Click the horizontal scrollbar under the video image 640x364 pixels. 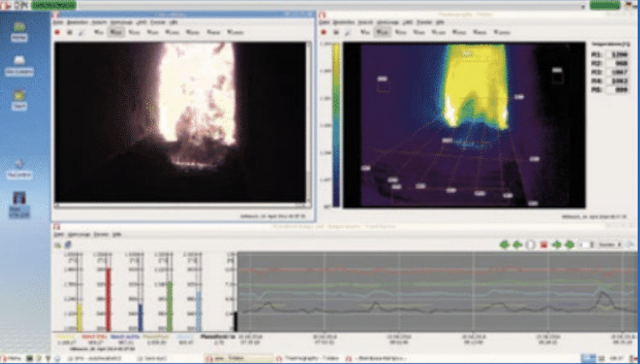[x=180, y=206]
